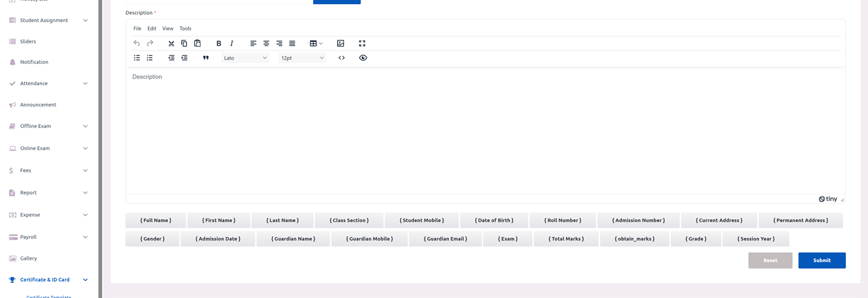
Task: Click the Italic formatting icon
Action: (232, 43)
